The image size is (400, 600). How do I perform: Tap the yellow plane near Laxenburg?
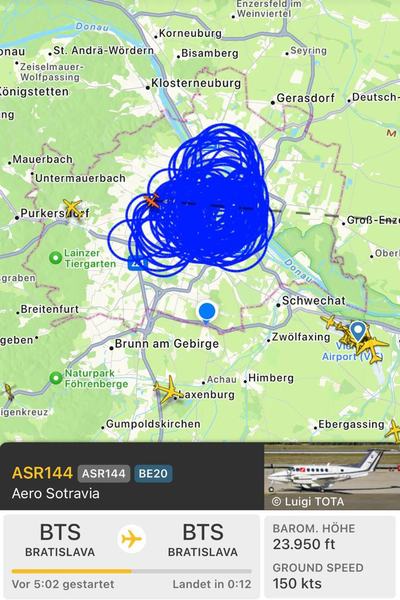point(168,390)
